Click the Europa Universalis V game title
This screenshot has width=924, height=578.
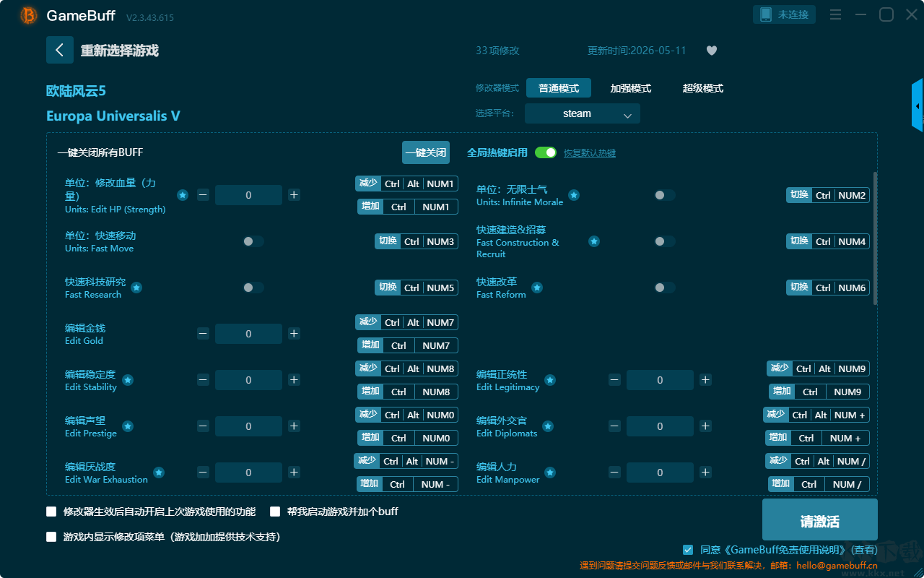point(113,116)
